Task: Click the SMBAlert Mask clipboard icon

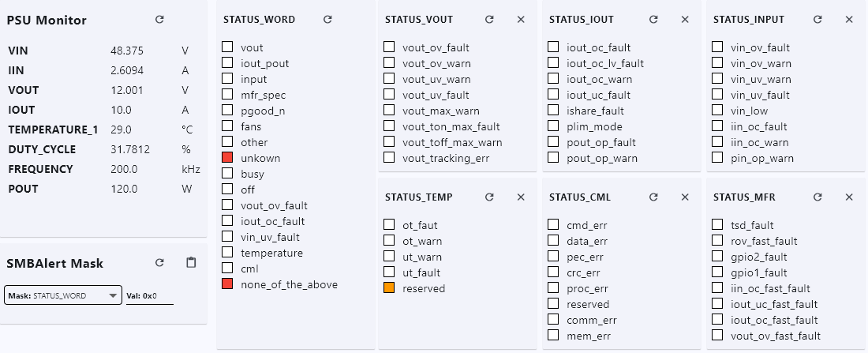Action: point(190,263)
